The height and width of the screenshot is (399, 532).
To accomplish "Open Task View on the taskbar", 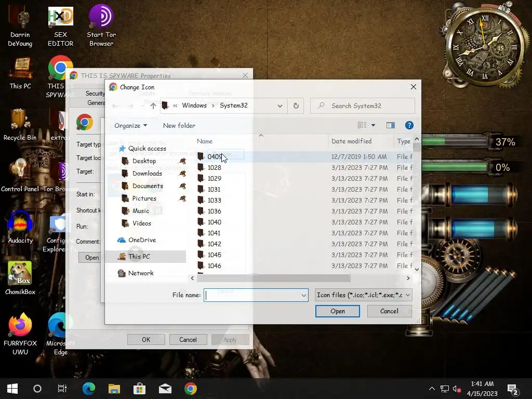I will tap(62, 389).
